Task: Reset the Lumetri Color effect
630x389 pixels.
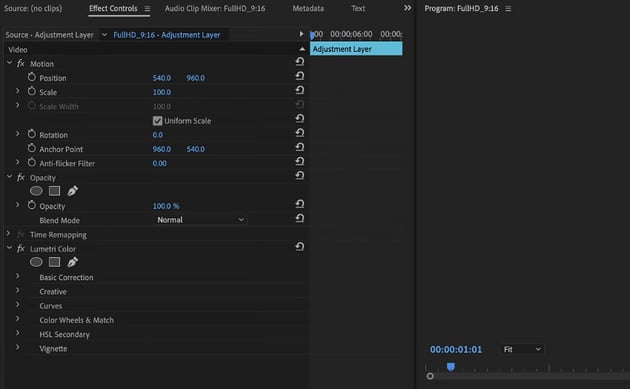Action: point(300,247)
